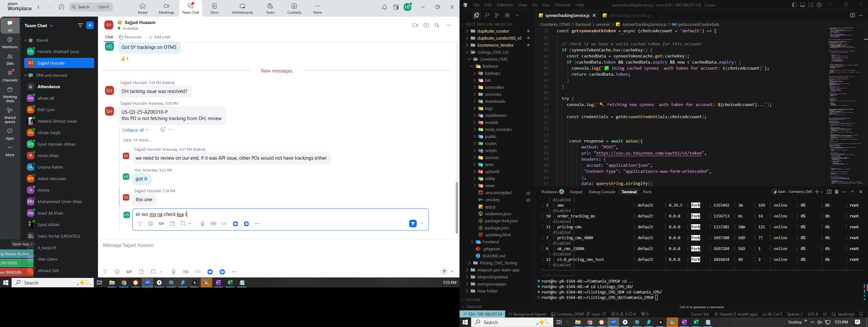The width and height of the screenshot is (868, 327).
Task: Collapse all thread replies
Action: coord(135,130)
